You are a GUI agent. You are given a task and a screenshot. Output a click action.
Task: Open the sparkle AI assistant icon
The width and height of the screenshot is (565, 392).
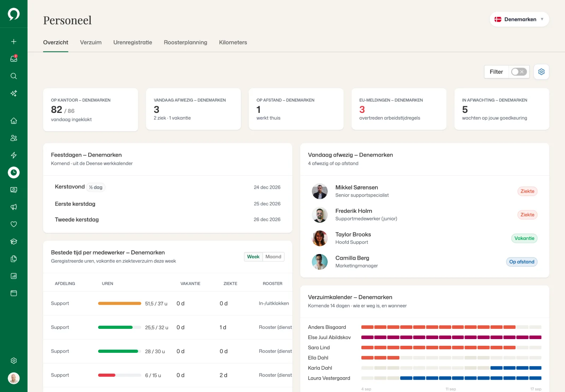[x=14, y=93]
